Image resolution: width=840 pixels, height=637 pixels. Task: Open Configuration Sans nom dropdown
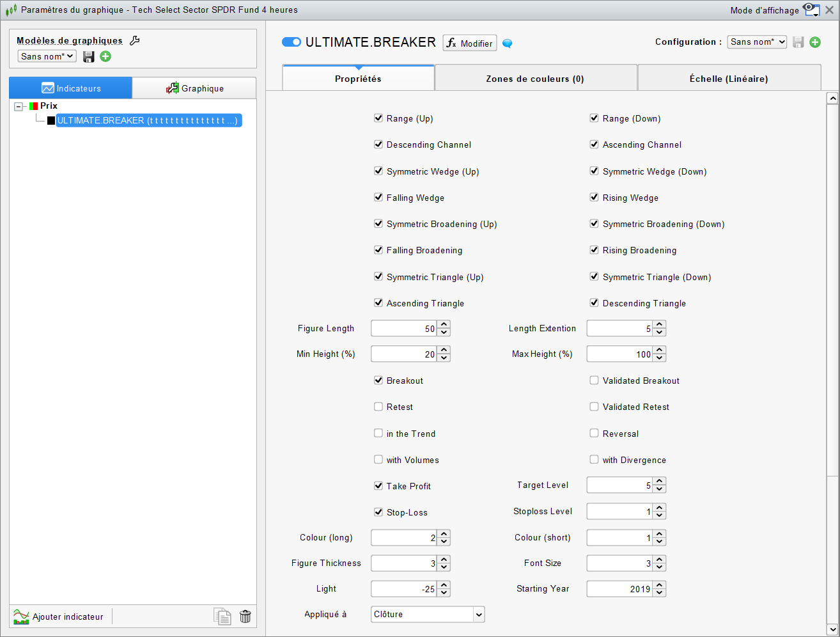point(757,42)
